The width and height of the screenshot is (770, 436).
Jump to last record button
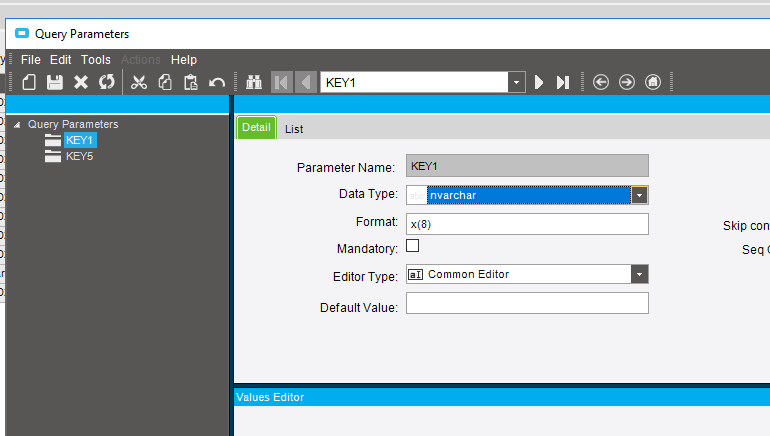point(563,82)
